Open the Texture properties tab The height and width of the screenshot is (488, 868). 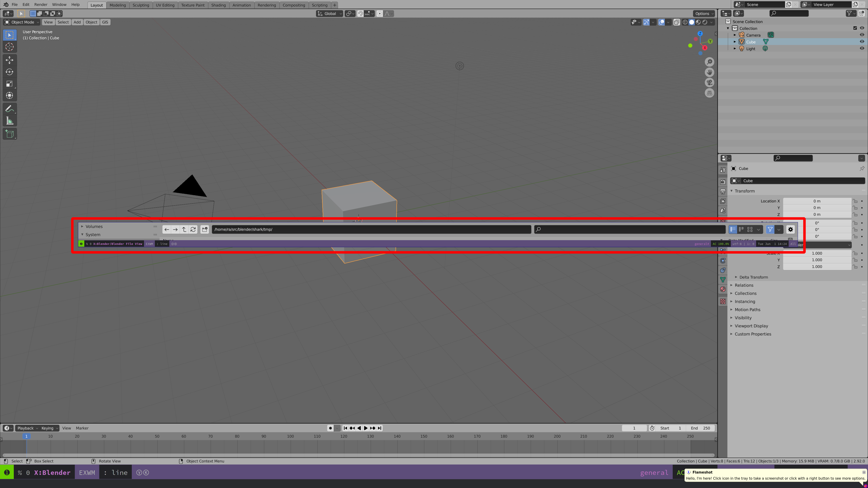723,301
